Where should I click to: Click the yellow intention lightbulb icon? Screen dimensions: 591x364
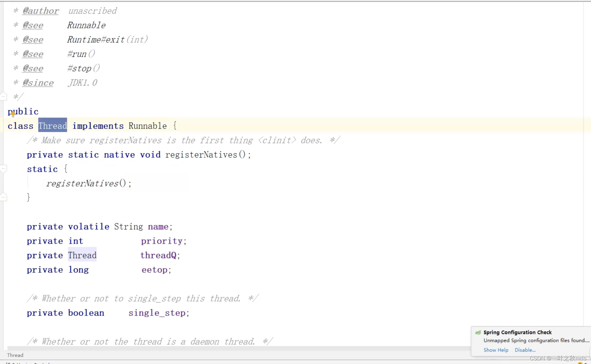tap(13, 114)
